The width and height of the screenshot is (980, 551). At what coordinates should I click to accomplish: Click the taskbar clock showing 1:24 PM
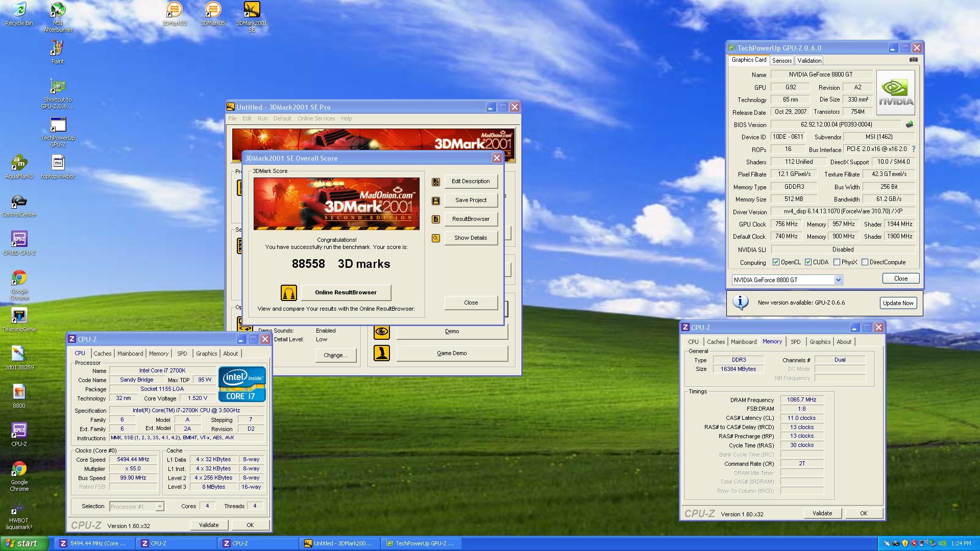click(961, 544)
